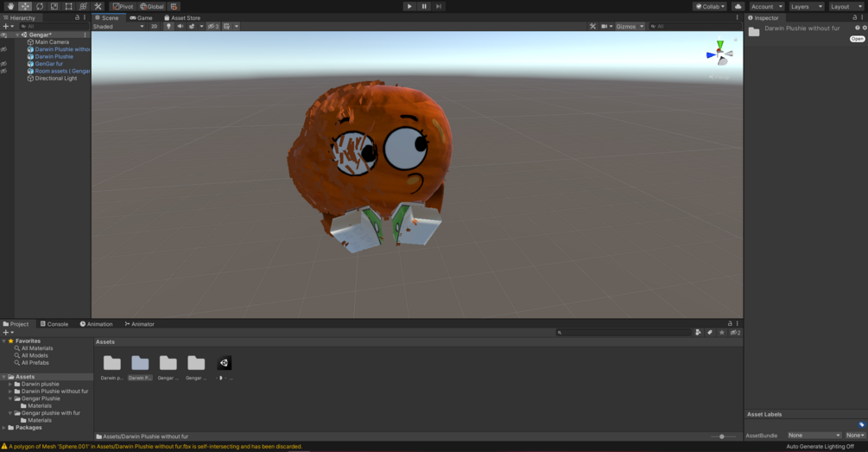Open the Animation tab
868x452 pixels.
[x=97, y=324]
